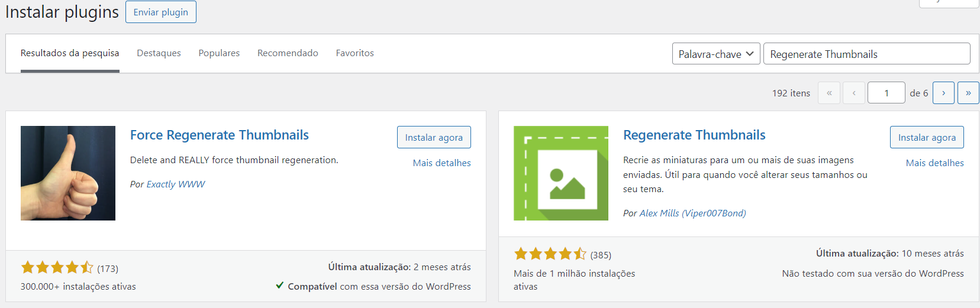Open the Favoritos tab
The width and height of the screenshot is (980, 308).
click(354, 53)
